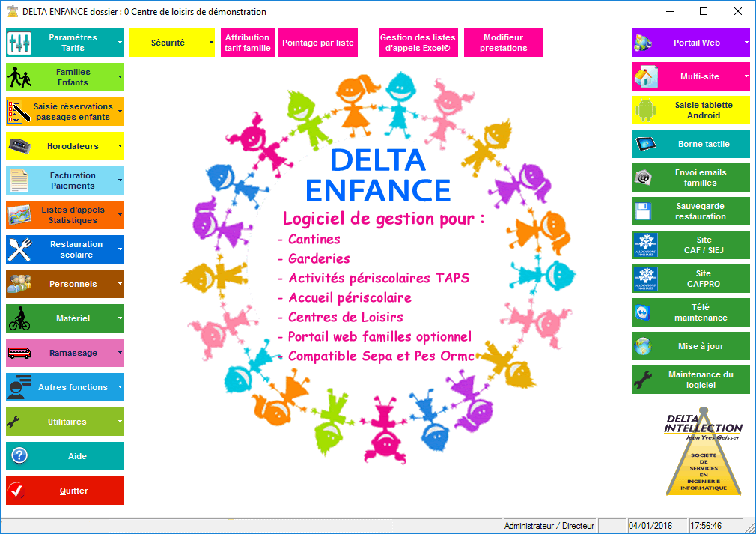
Task: Expand the Sécurité dropdown arrow
Action: 211,43
